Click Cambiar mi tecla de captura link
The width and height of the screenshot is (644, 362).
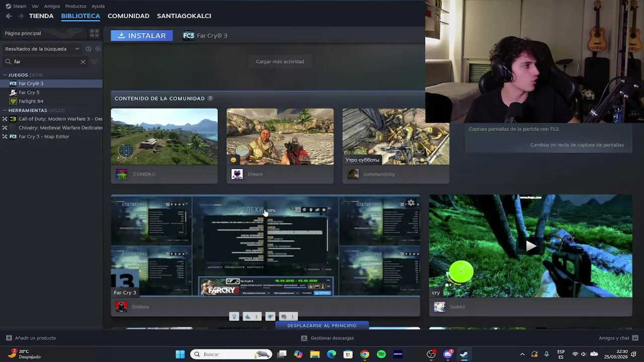click(x=577, y=145)
